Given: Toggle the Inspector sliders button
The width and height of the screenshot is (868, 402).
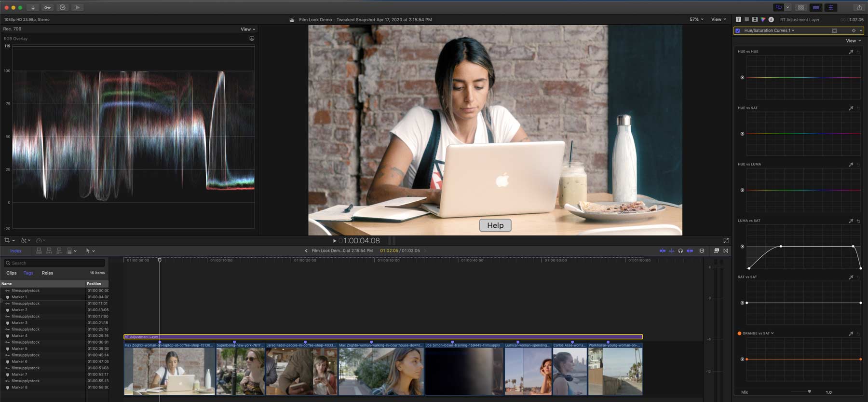Looking at the screenshot, I should coord(831,7).
